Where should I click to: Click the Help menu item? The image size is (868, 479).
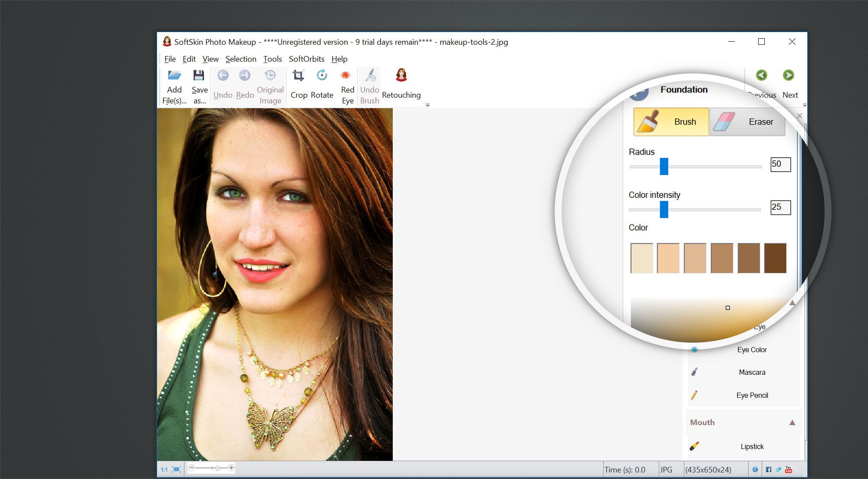[339, 58]
